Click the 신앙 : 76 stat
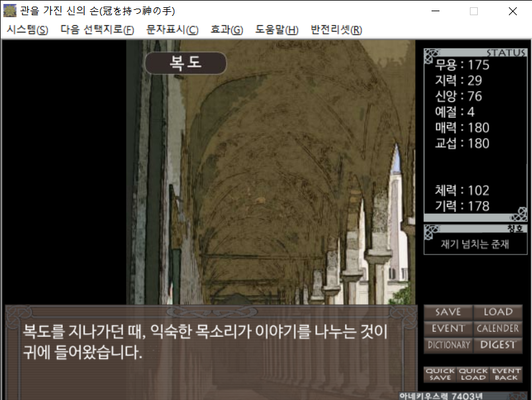 (459, 96)
